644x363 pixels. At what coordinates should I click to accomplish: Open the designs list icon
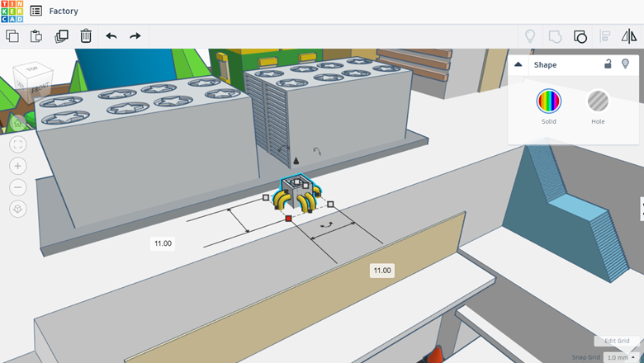coord(36,11)
